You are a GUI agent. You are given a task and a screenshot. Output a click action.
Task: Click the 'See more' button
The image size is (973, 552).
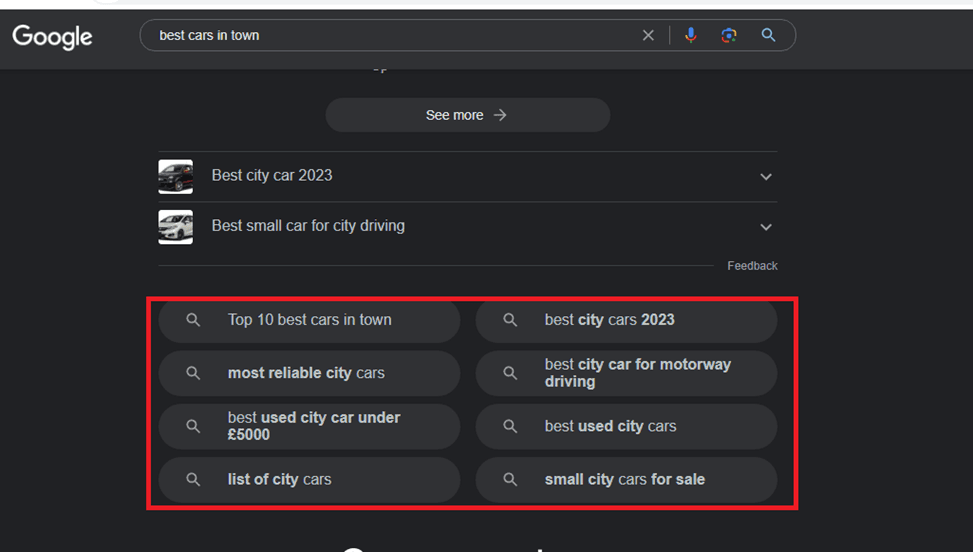click(x=467, y=115)
